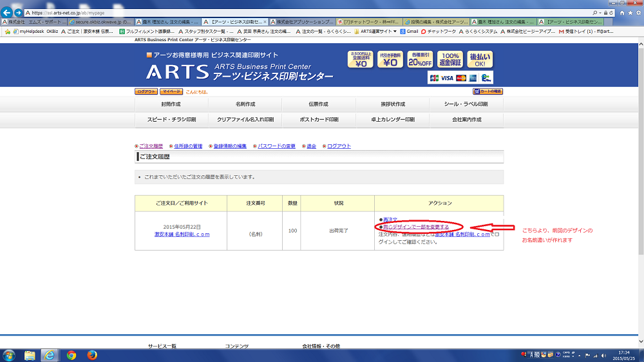Click the ARTS site logo
The width and height of the screenshot is (644, 362).
(x=240, y=71)
